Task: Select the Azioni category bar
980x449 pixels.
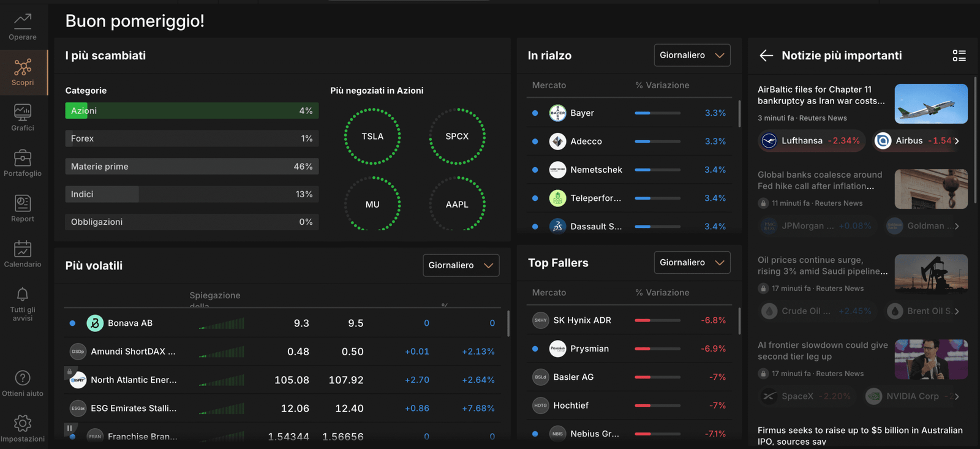Action: coord(192,111)
